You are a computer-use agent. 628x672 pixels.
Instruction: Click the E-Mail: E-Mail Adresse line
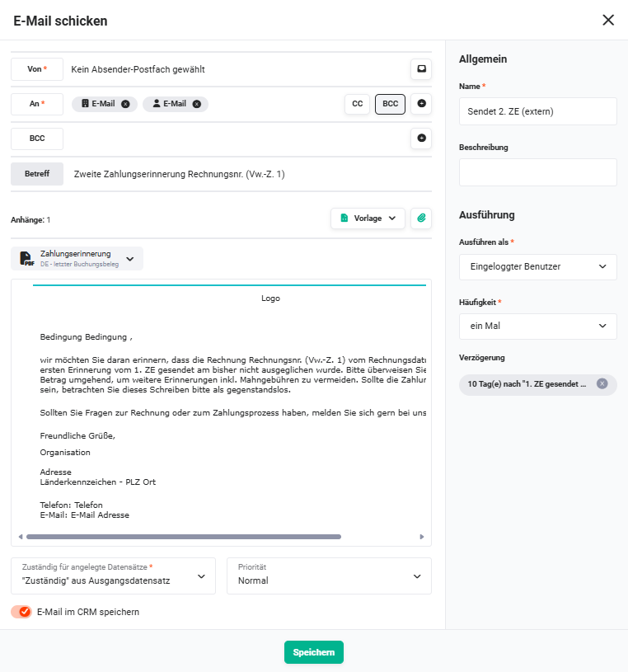[x=84, y=515]
